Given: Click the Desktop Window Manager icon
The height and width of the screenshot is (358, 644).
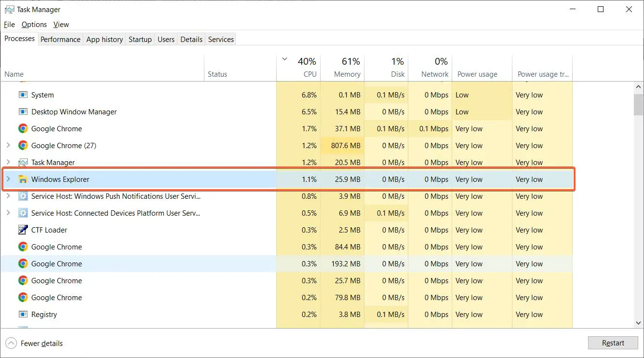Looking at the screenshot, I should click(23, 112).
